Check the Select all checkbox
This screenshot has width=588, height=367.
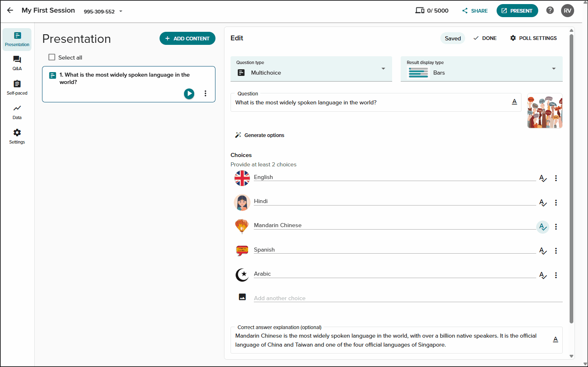click(52, 57)
